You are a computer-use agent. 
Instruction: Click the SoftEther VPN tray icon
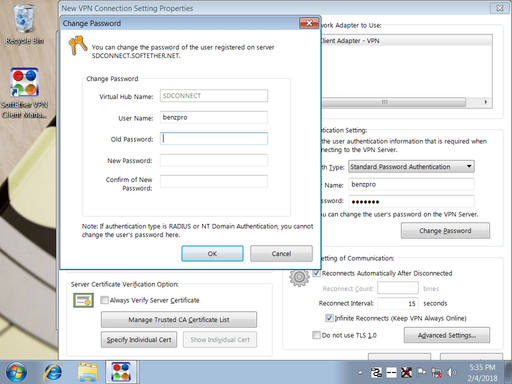(376, 373)
